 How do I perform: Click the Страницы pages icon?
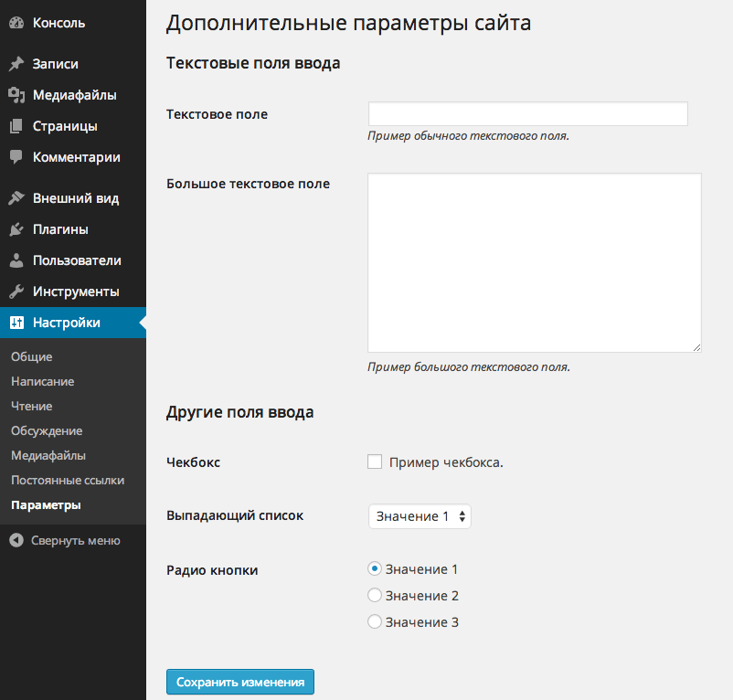pyautogui.click(x=16, y=126)
